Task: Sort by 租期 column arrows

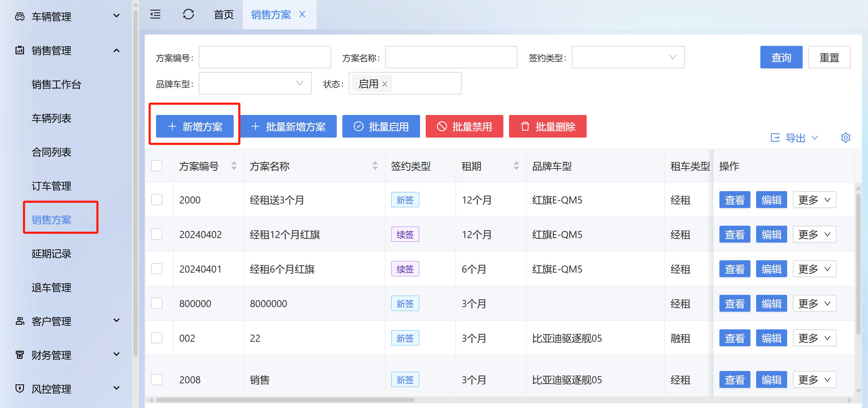Action: tap(516, 166)
